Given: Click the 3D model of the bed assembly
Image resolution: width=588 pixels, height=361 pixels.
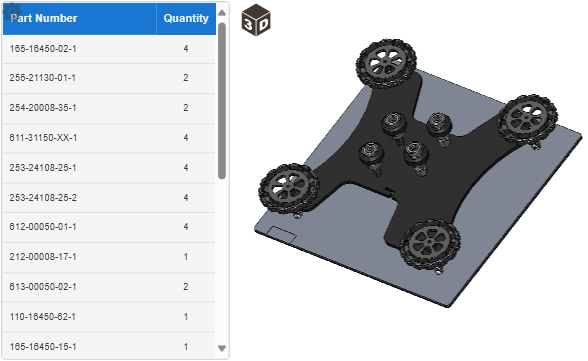Looking at the screenshot, I should (419, 172).
